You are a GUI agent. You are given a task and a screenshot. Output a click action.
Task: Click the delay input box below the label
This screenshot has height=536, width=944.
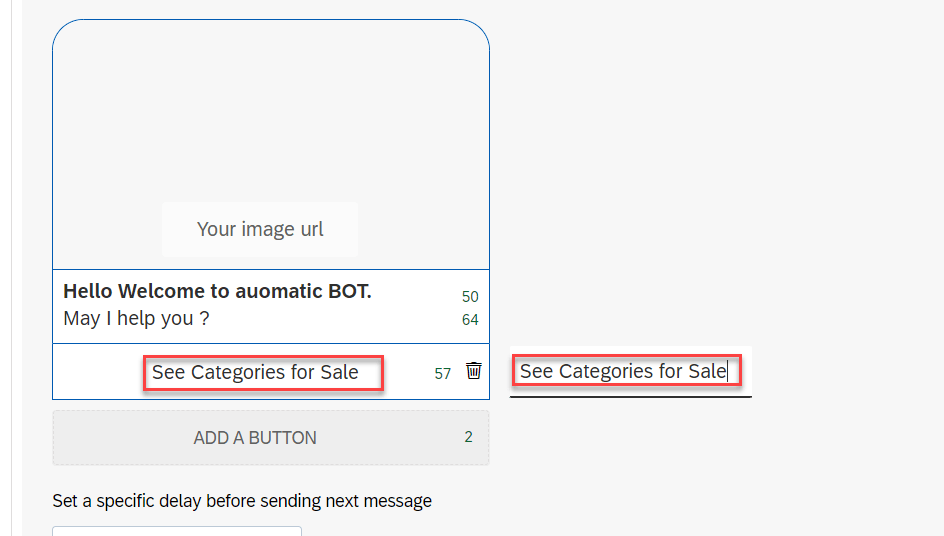coord(176,531)
